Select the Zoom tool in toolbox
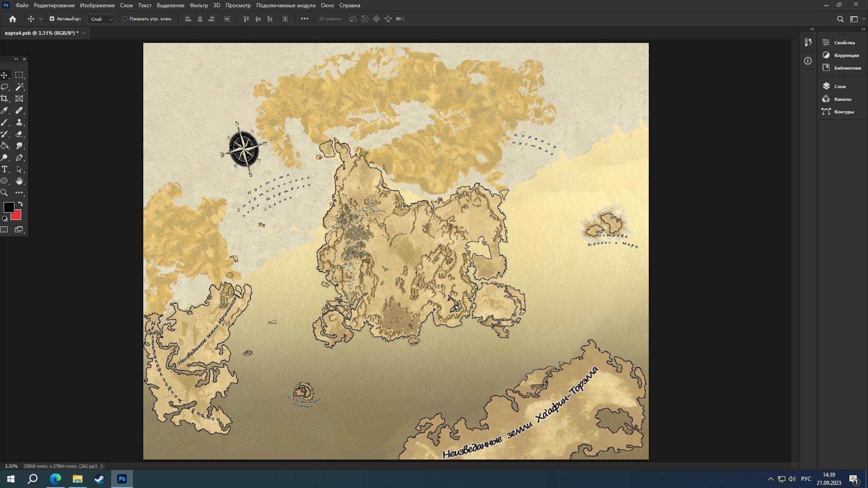Viewport: 868px width, 488px height. pos(5,193)
